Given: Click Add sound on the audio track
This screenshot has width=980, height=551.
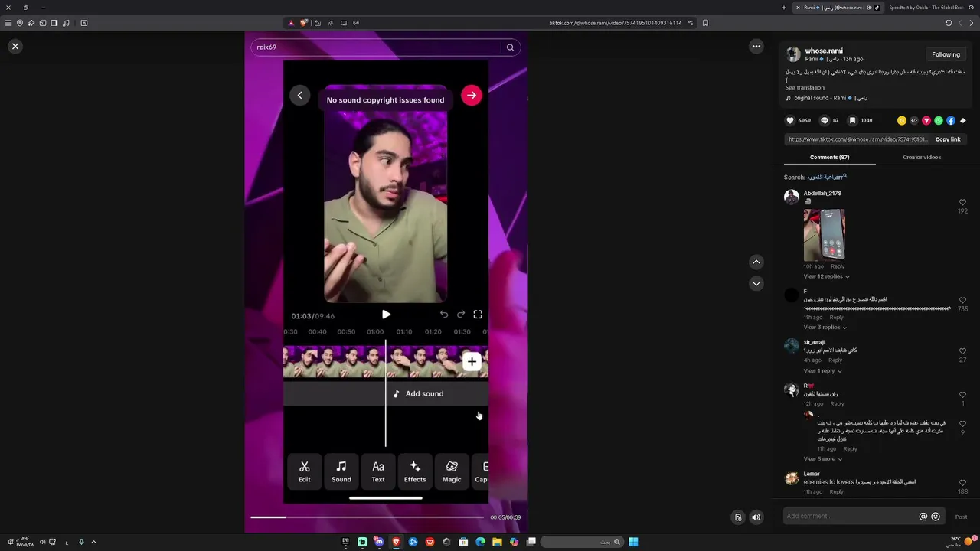Looking at the screenshot, I should click(418, 393).
